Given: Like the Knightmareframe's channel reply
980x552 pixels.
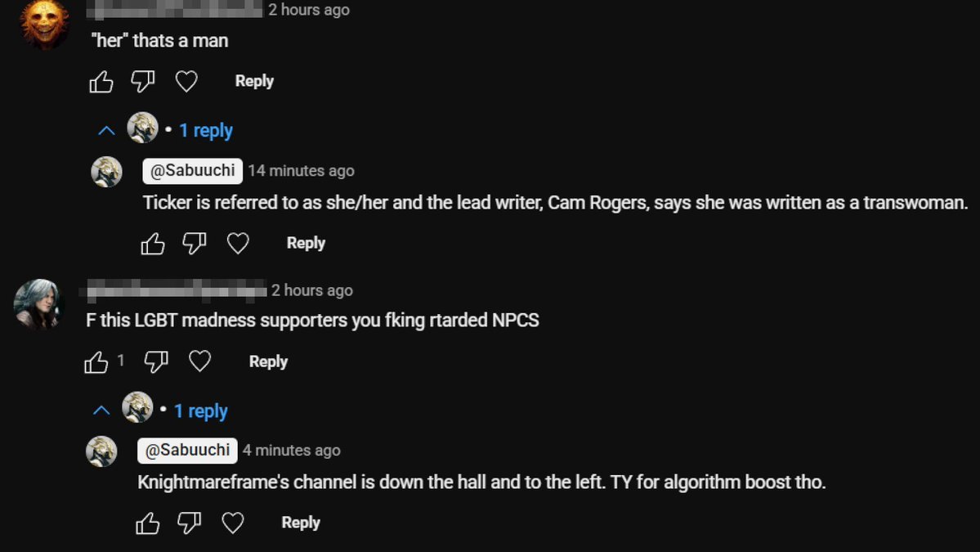Looking at the screenshot, I should [x=148, y=523].
